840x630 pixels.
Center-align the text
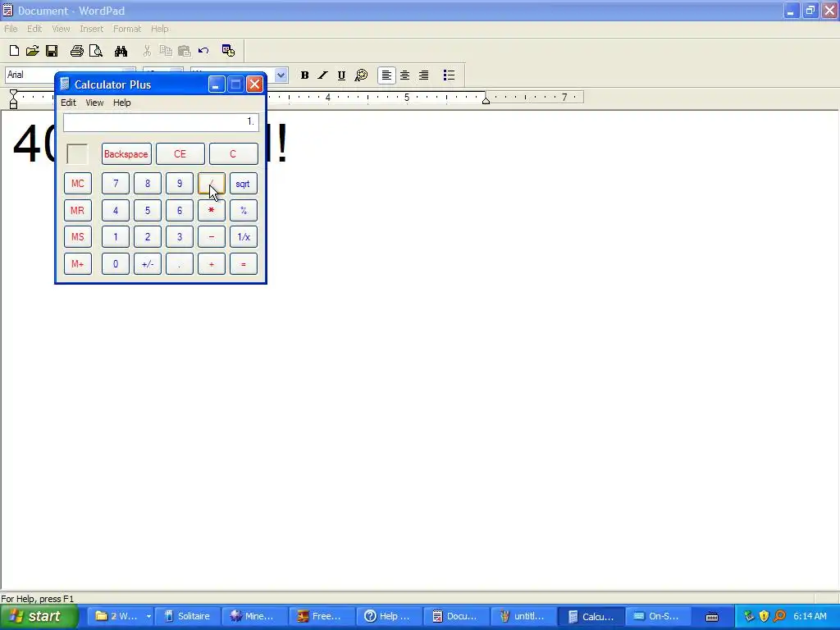(x=405, y=75)
